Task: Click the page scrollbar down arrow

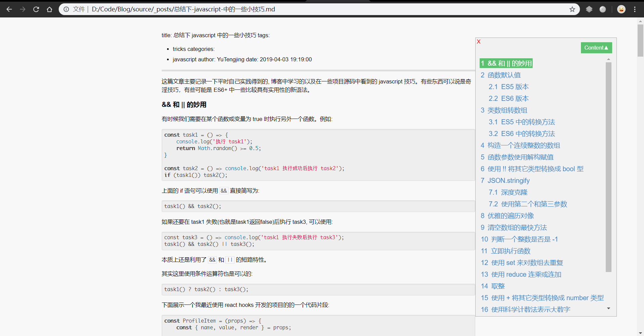Action: [x=640, y=333]
